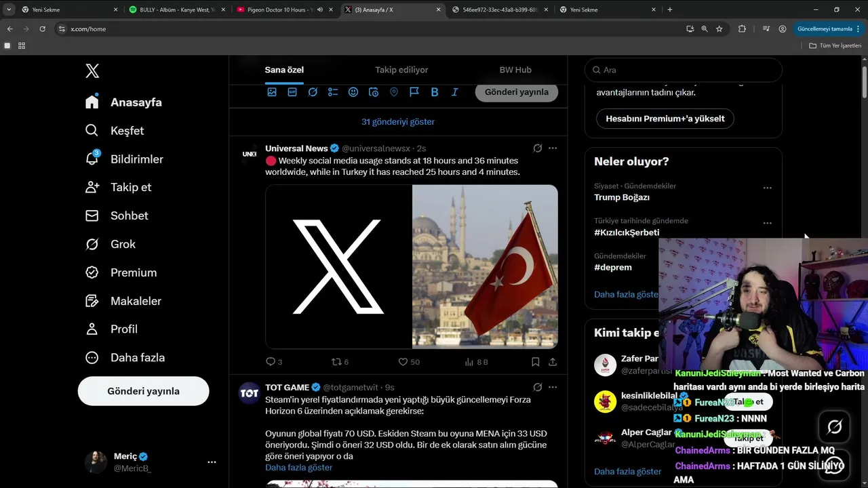Open Güncellemeyi tamamla Chrome button
Screen dimensions: 868x488
tap(827, 29)
